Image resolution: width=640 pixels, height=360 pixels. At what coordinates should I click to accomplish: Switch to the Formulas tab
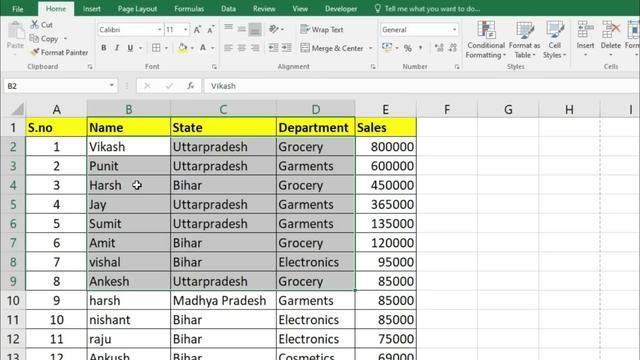click(x=189, y=9)
